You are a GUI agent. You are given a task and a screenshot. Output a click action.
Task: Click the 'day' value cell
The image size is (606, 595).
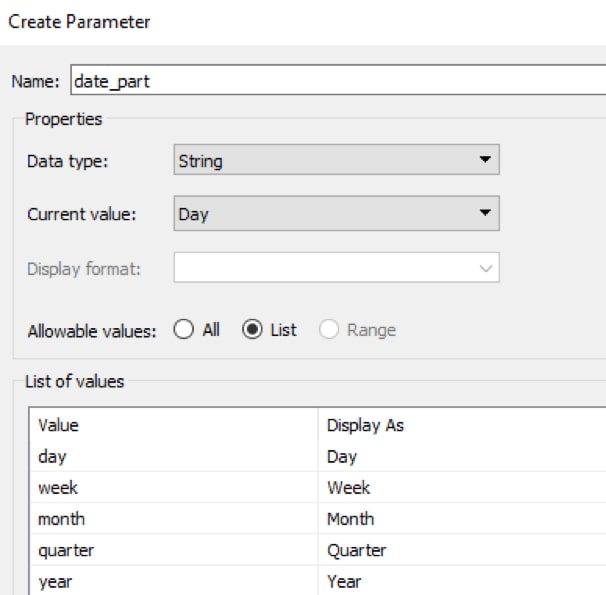point(172,457)
